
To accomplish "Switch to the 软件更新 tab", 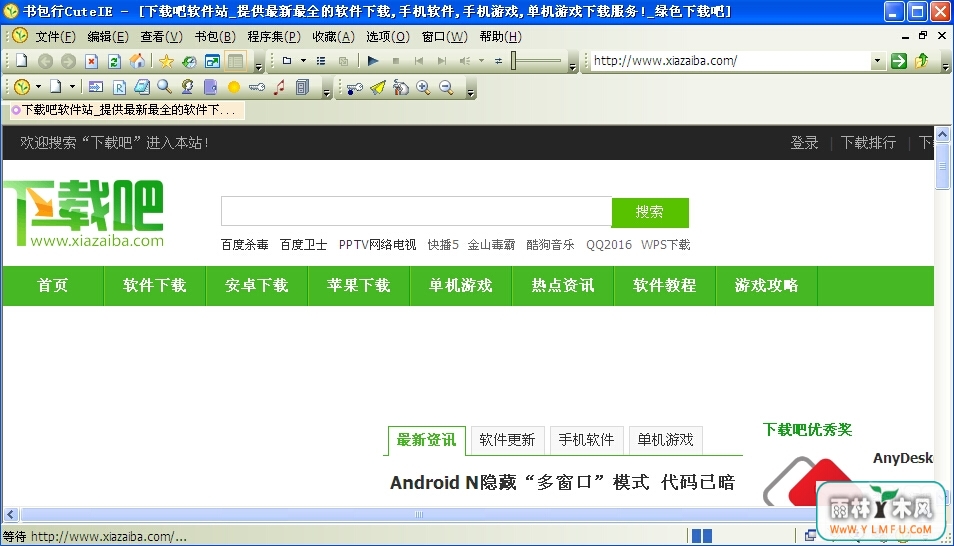I will [x=507, y=439].
